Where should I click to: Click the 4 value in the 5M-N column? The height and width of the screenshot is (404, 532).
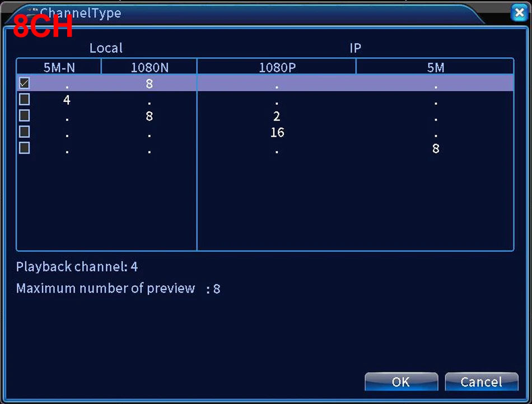[67, 100]
